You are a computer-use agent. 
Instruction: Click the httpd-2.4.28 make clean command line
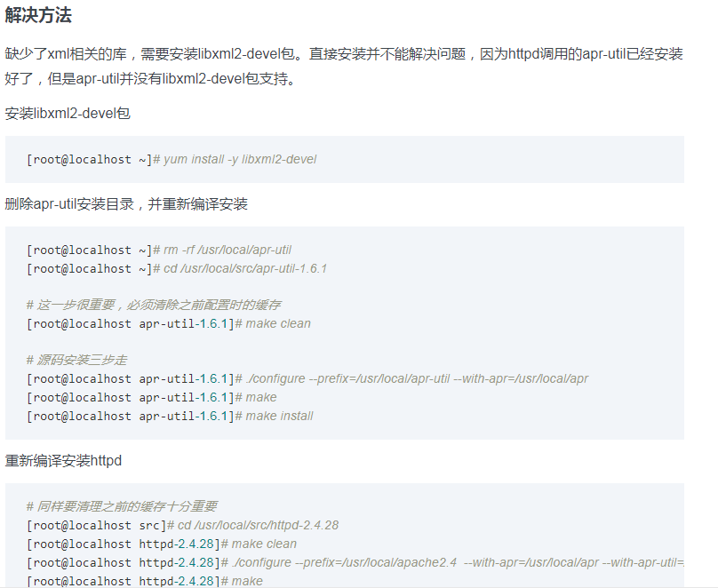tap(162, 544)
